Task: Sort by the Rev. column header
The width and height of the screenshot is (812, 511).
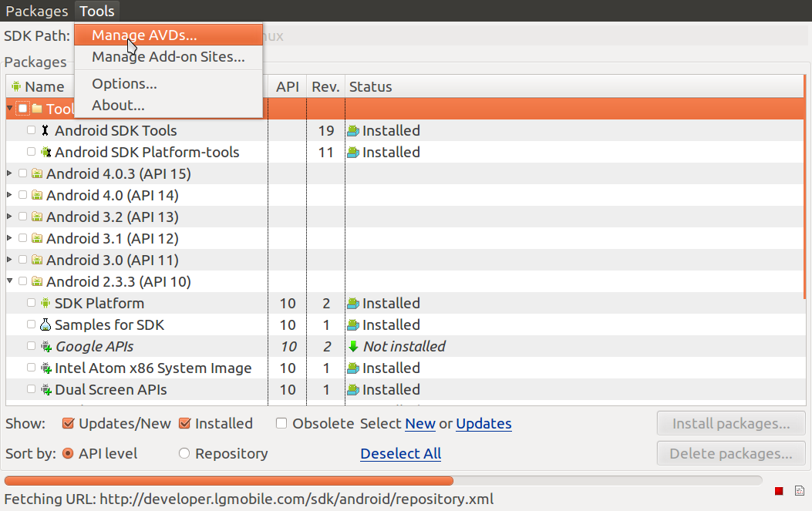Action: (x=325, y=86)
